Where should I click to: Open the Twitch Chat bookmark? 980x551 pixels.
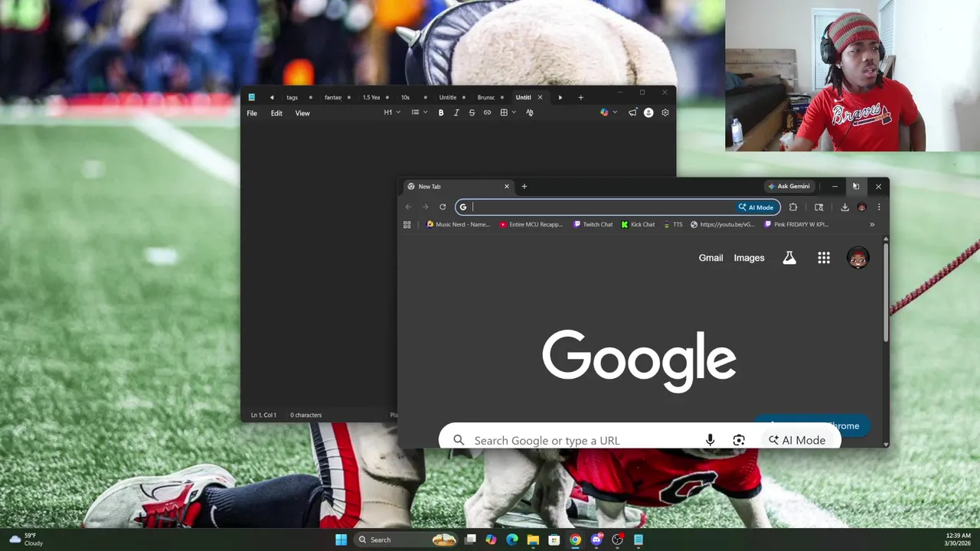[593, 224]
